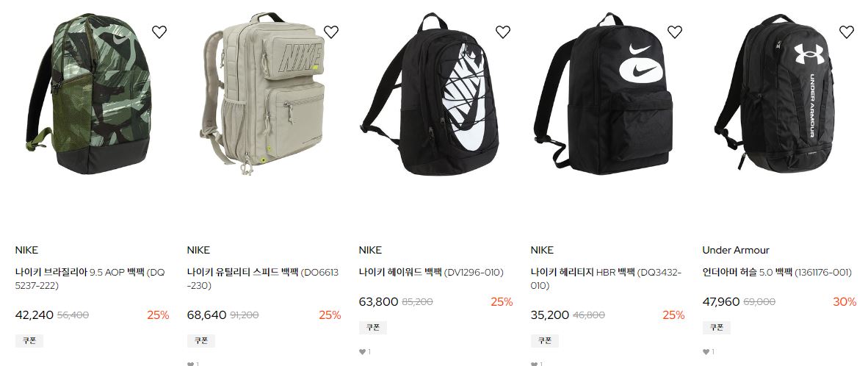The image size is (868, 366).
Task: Click the small like heart under Hayward backpack
Action: coord(362,351)
